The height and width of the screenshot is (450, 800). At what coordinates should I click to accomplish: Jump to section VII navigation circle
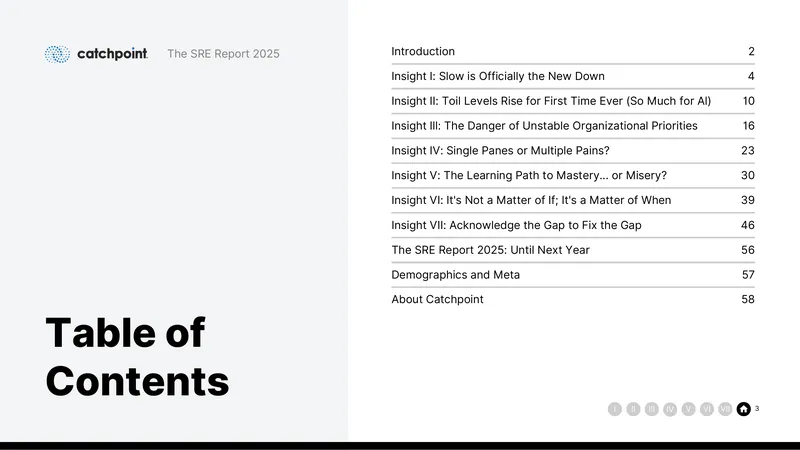coord(725,409)
